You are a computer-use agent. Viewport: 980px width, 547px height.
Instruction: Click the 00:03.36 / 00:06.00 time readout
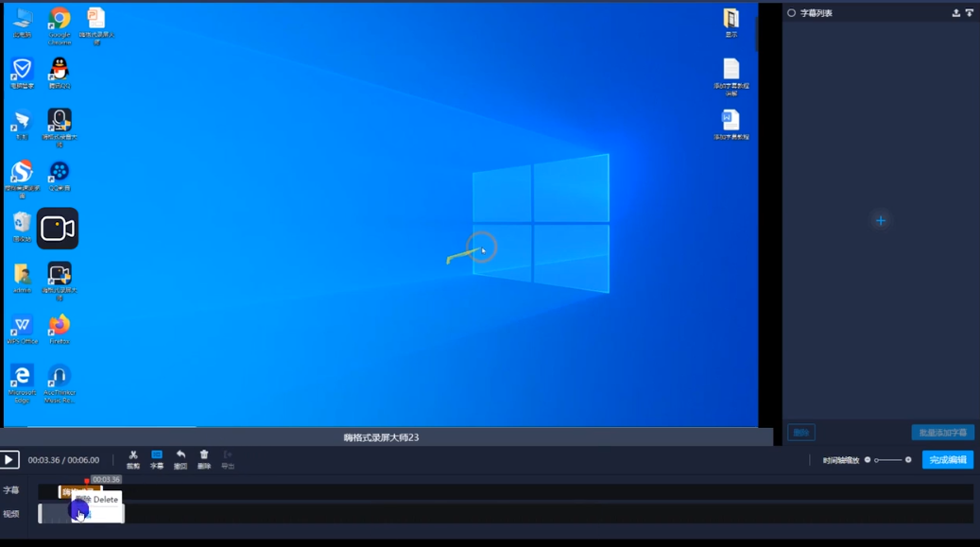[63, 460]
